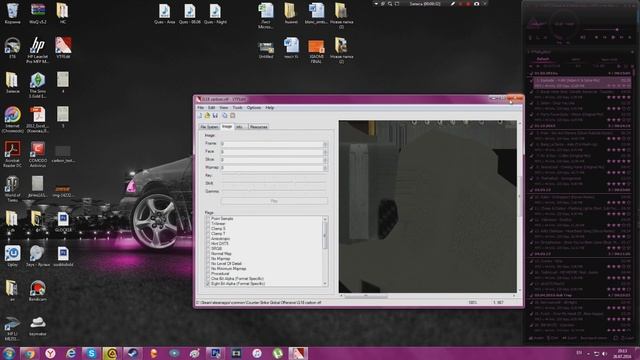Click the Save toolbar icon in VTFEdit
The image size is (640, 360).
tap(215, 116)
